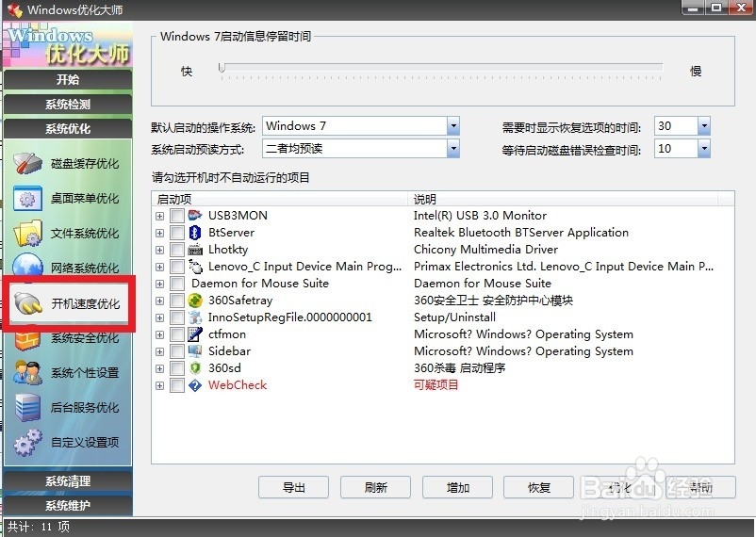Check the BtServer checkbox
Image resolution: width=756 pixels, height=537 pixels.
click(177, 233)
